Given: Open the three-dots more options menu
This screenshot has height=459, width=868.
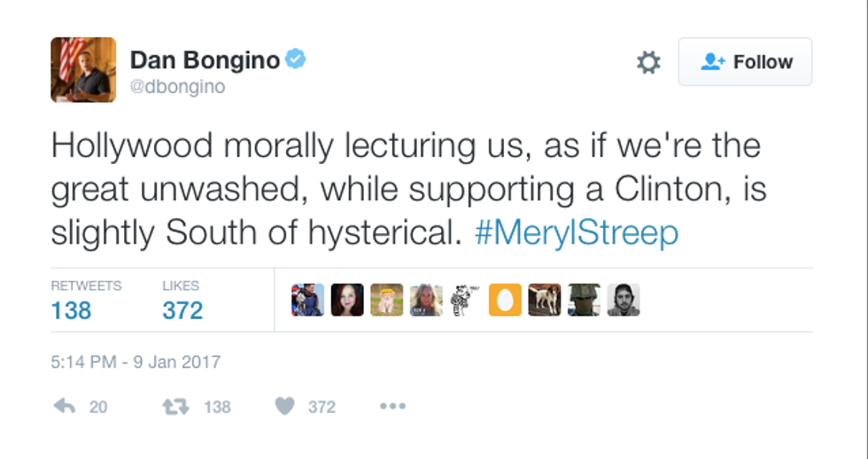Looking at the screenshot, I should click(x=392, y=406).
